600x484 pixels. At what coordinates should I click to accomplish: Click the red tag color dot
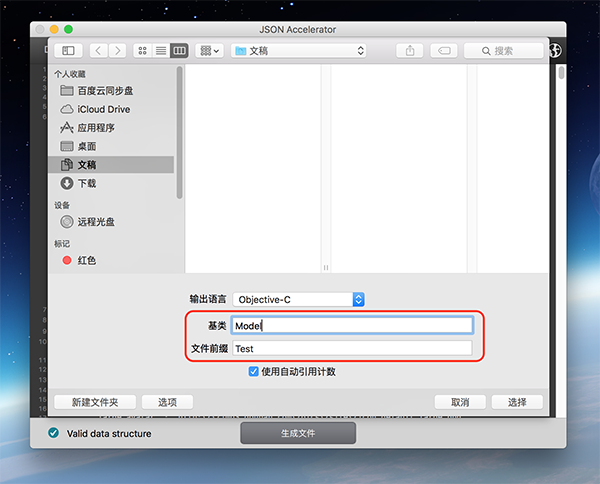tap(67, 260)
